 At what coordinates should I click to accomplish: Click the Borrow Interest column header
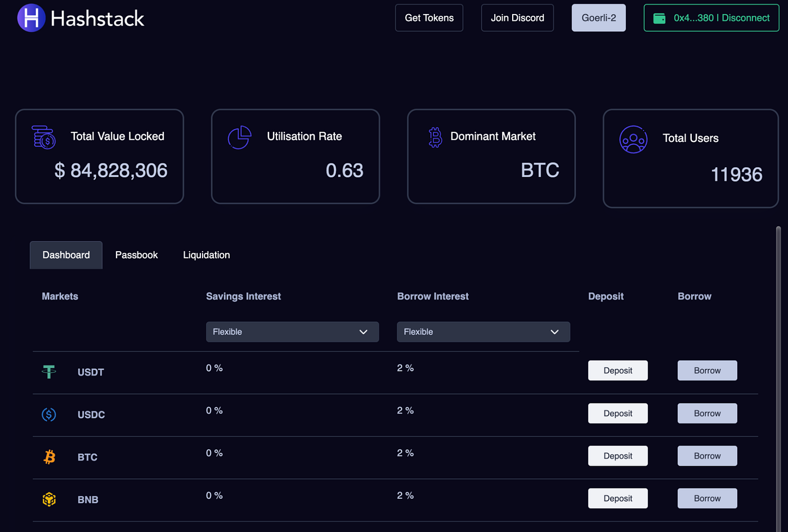(x=433, y=296)
